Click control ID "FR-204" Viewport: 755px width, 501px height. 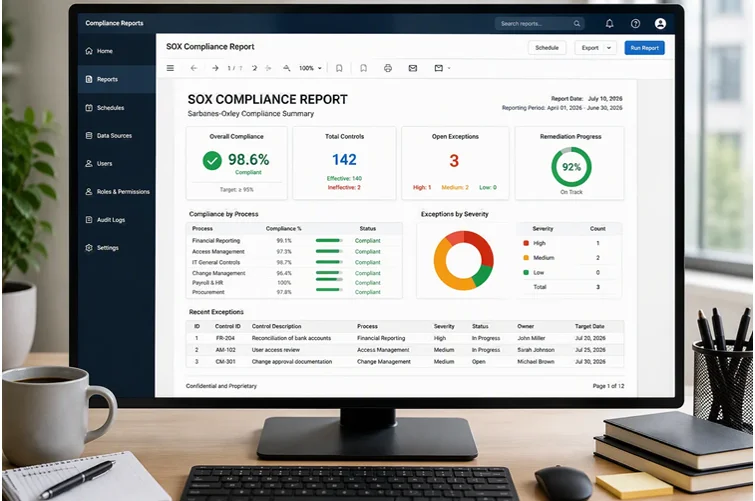pyautogui.click(x=225, y=338)
